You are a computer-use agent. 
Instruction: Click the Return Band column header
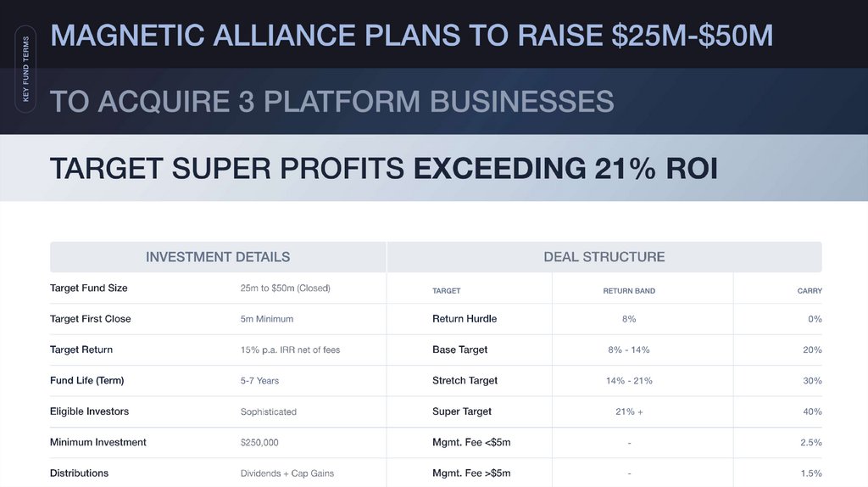[628, 291]
